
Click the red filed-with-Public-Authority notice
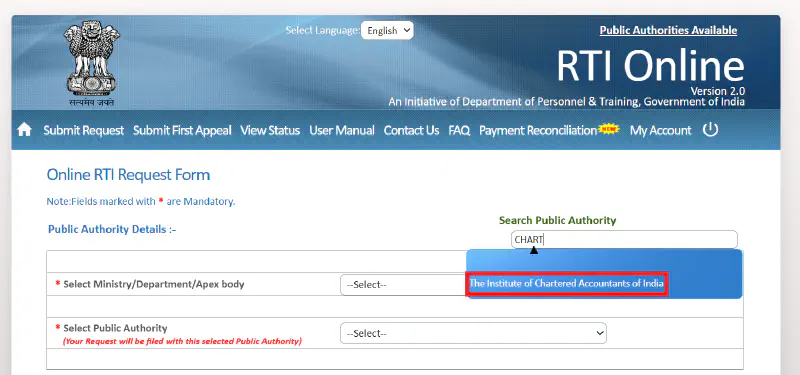pyautogui.click(x=182, y=341)
